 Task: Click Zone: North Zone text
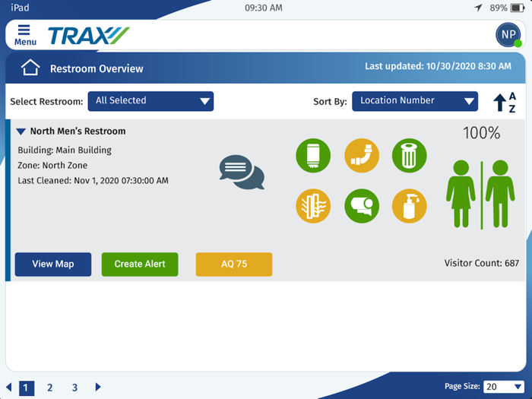click(x=52, y=165)
